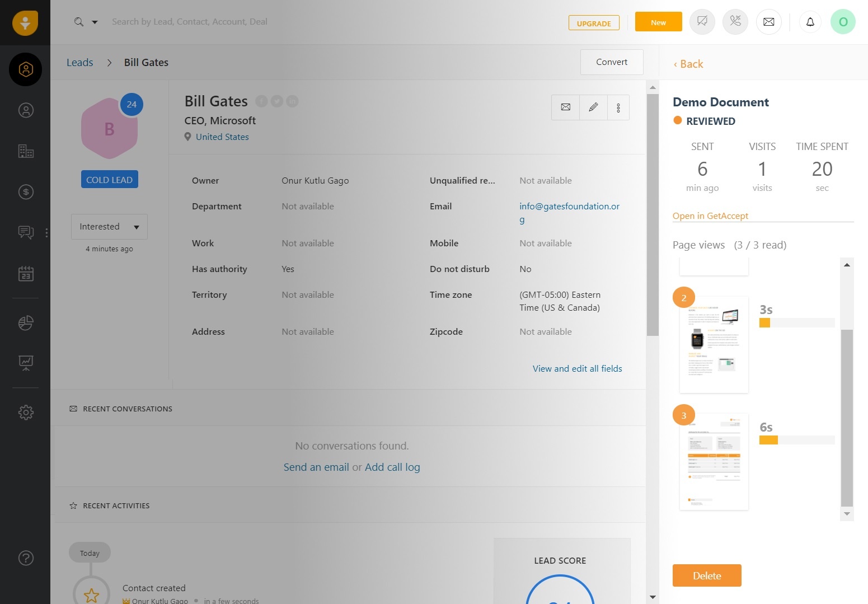Viewport: 868px width, 604px height.
Task: Collapse the Recent Conversations section
Action: click(127, 409)
